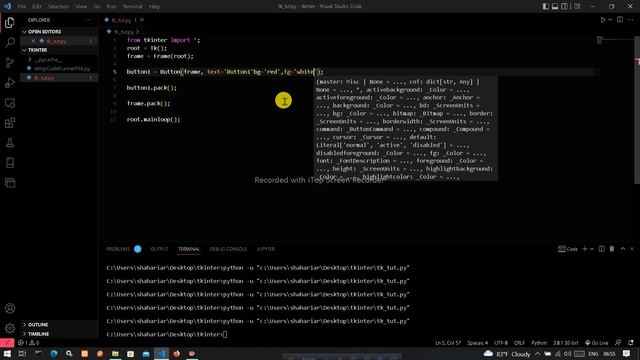640x360 pixels.
Task: Toggle the bottom panel layout icon
Action: [555, 7]
